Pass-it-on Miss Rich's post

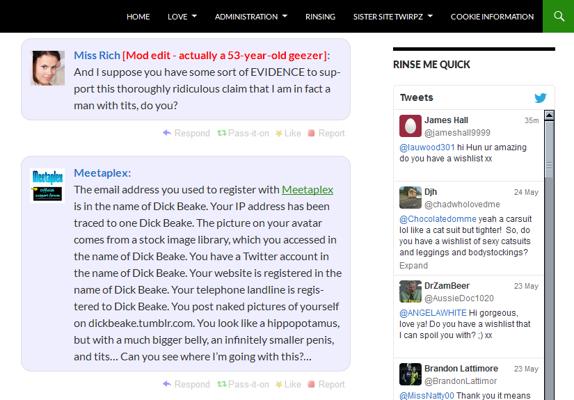[243, 133]
